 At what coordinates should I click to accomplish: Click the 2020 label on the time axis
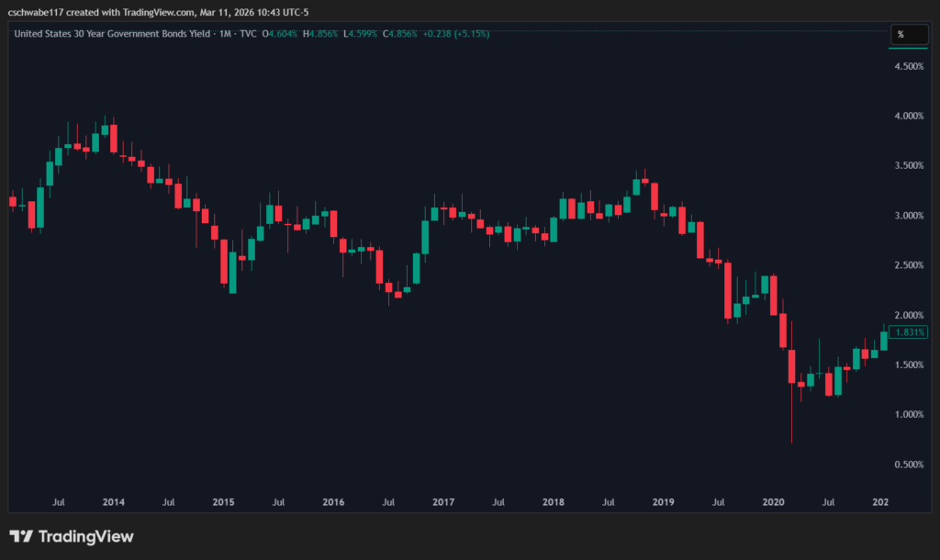click(x=773, y=502)
